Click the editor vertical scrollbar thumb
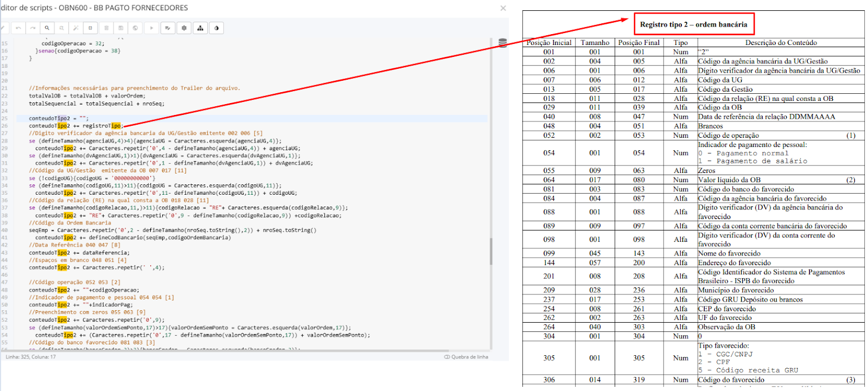Viewport: 868px width, 391px height. (491, 252)
